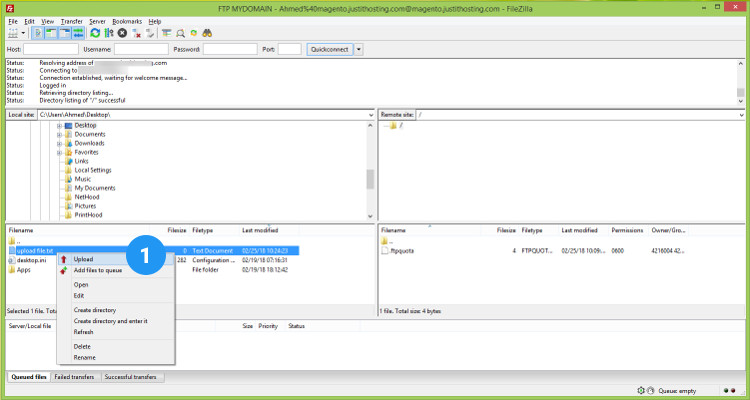Open the File menu
This screenshot has width=750, height=400.
[13, 22]
